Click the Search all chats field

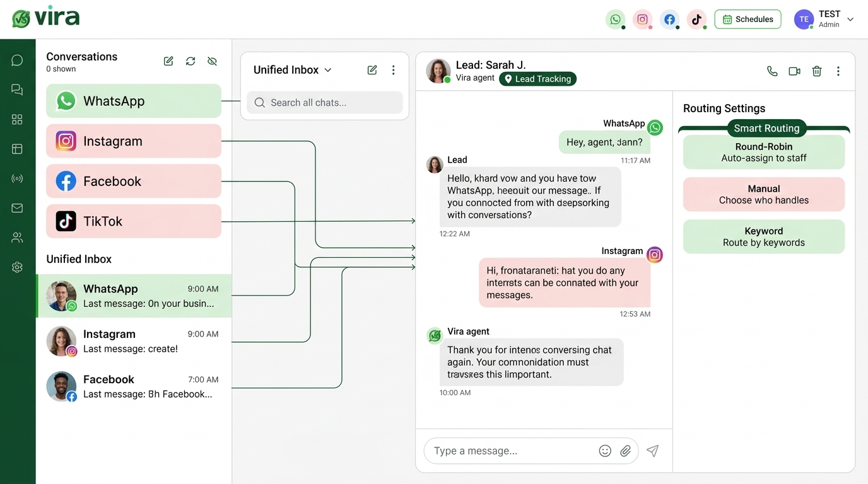[x=324, y=103]
